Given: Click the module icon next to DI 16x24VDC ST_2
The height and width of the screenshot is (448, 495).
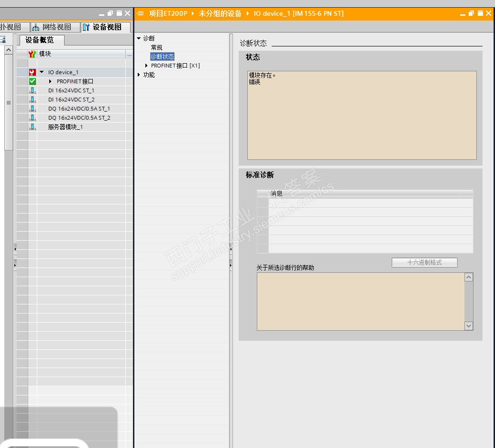Looking at the screenshot, I should click(33, 100).
